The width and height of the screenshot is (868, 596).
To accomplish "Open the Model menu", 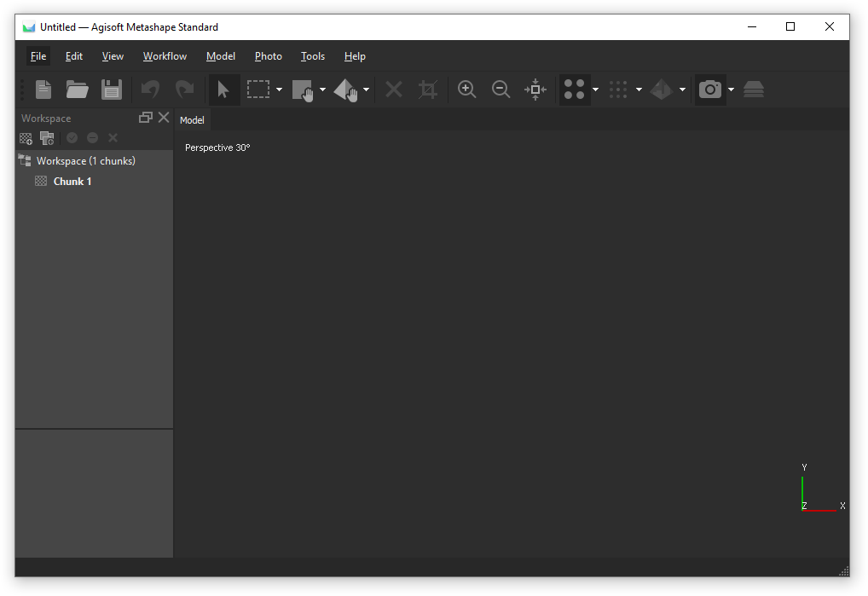I will (220, 56).
